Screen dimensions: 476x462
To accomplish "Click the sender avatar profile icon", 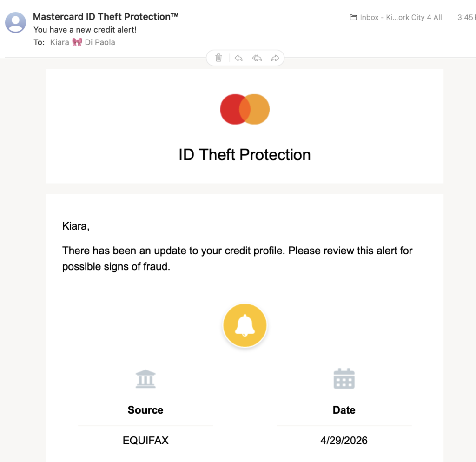I will 15,22.
